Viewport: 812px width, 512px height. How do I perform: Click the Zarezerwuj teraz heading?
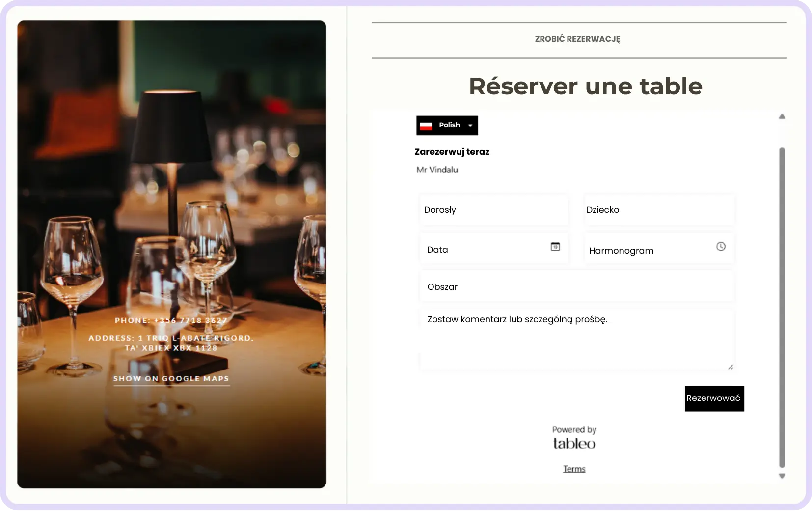click(x=452, y=152)
